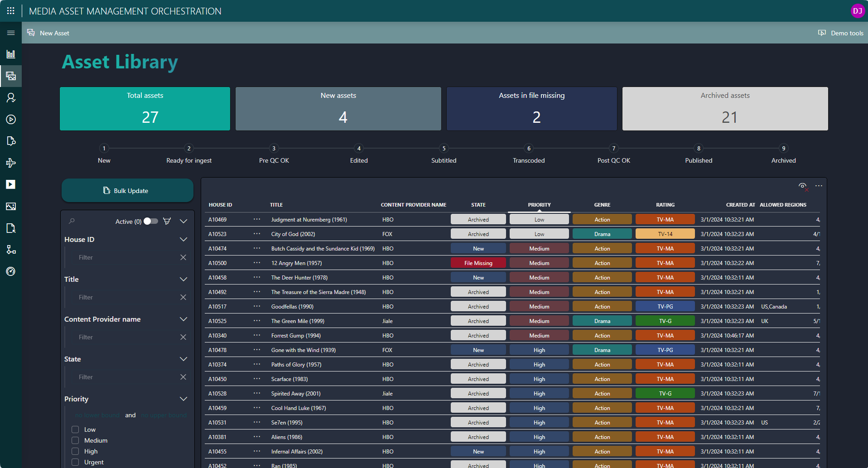The image size is (868, 468).
Task: Check the Low priority checkbox
Action: click(x=75, y=429)
